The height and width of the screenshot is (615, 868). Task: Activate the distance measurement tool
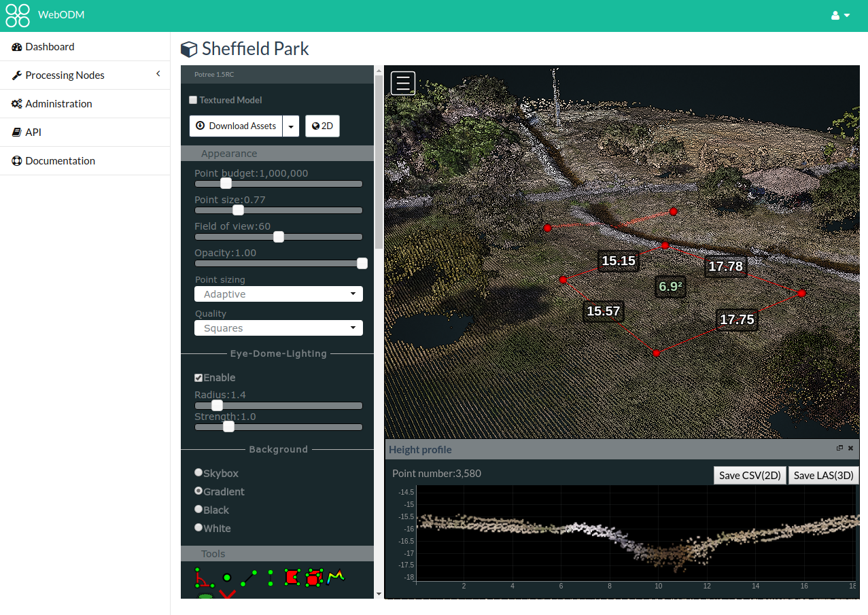coord(249,578)
